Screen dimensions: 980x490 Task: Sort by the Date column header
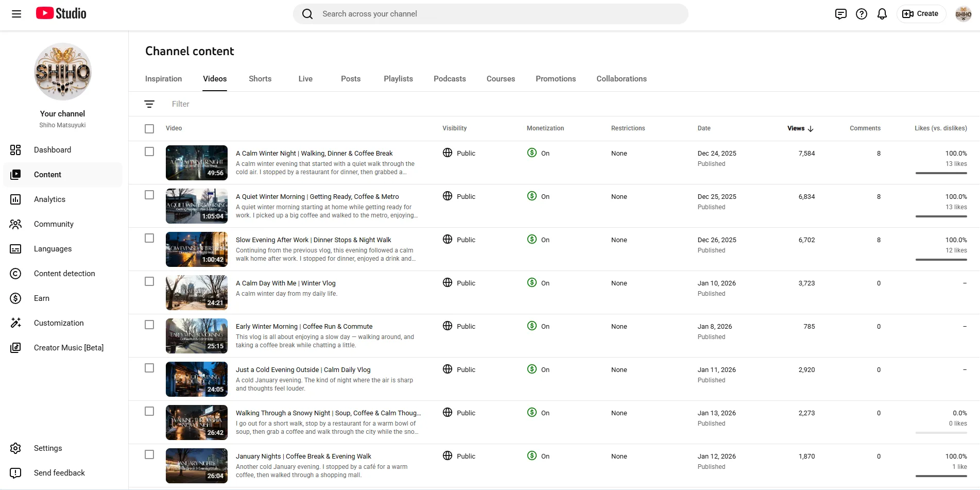tap(704, 128)
